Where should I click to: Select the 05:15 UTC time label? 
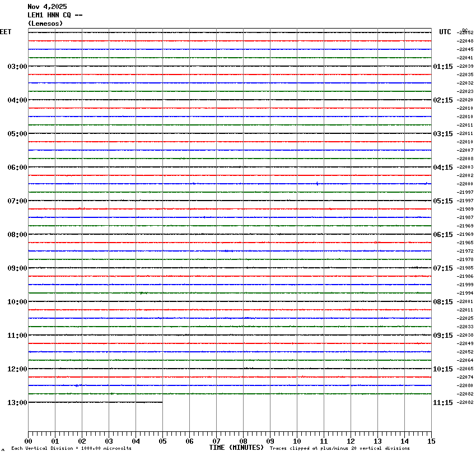click(443, 201)
